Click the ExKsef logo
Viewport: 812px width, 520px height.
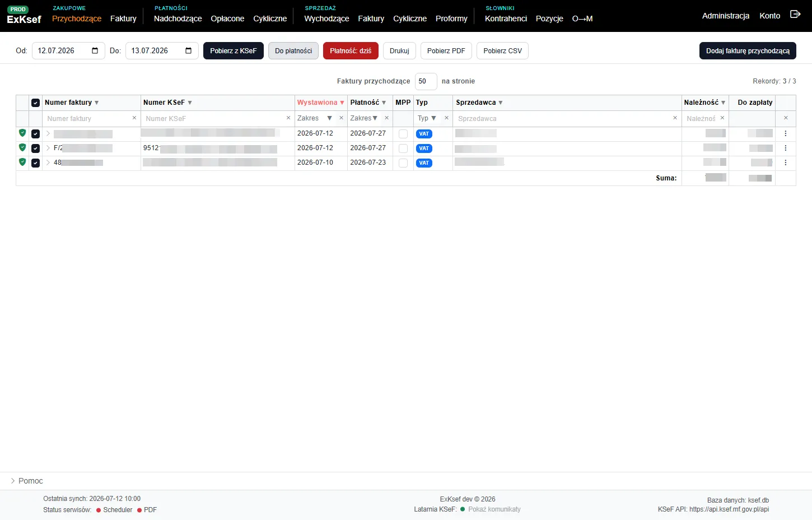[x=24, y=20]
